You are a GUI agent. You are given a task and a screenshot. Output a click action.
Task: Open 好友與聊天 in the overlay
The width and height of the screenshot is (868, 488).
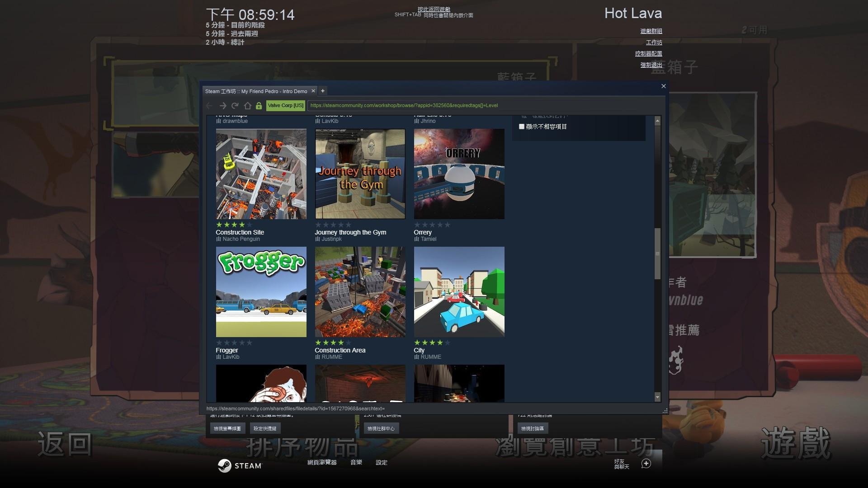point(622,464)
